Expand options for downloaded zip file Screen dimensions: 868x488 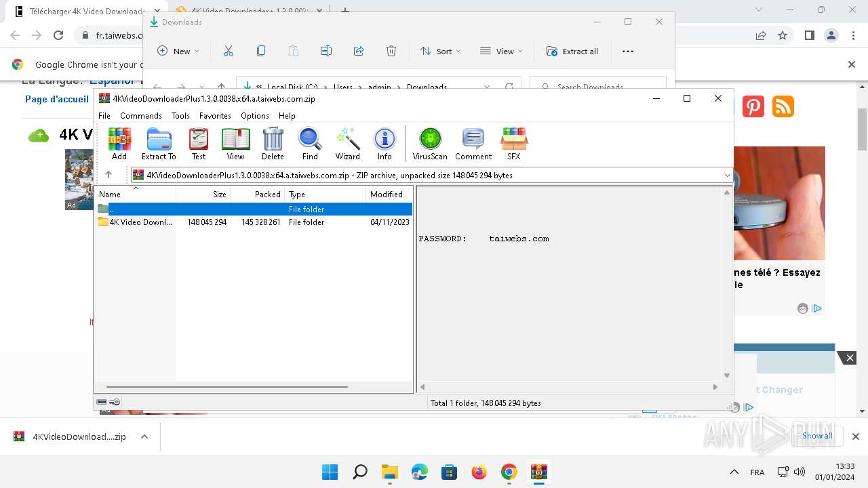click(144, 436)
